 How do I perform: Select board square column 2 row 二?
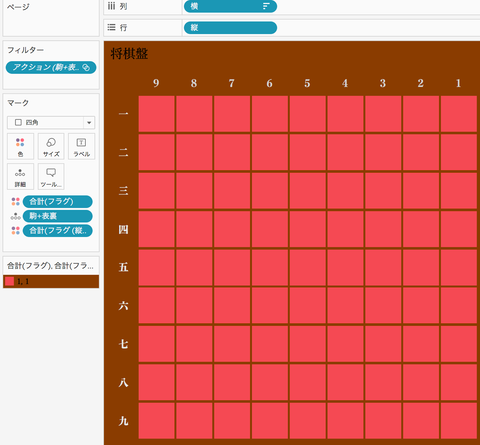421,152
